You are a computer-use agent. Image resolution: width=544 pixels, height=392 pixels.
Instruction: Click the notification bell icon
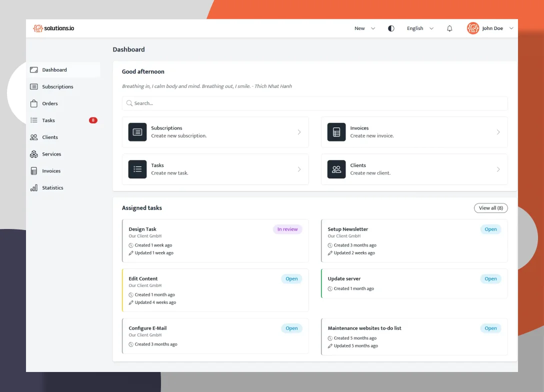tap(449, 28)
